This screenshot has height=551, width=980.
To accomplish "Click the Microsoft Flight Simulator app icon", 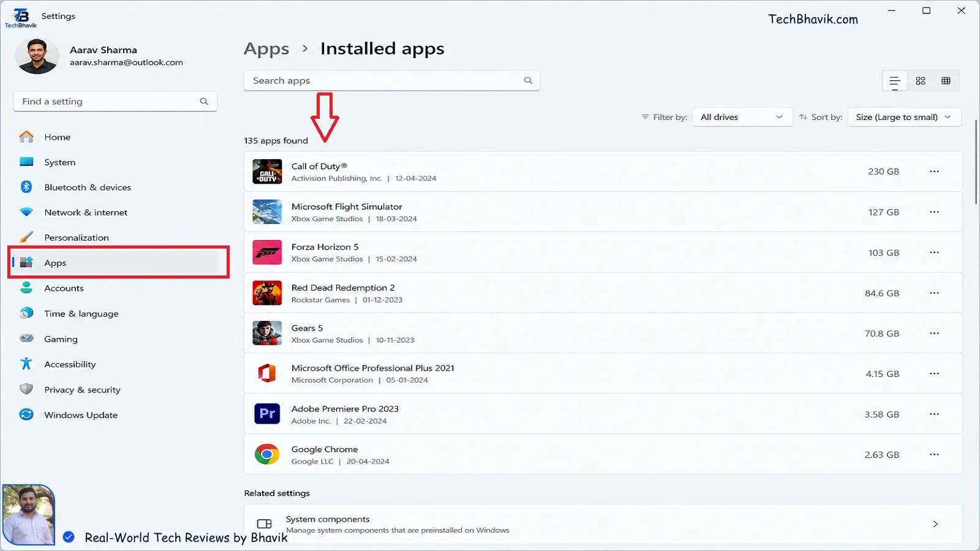I will click(x=267, y=212).
